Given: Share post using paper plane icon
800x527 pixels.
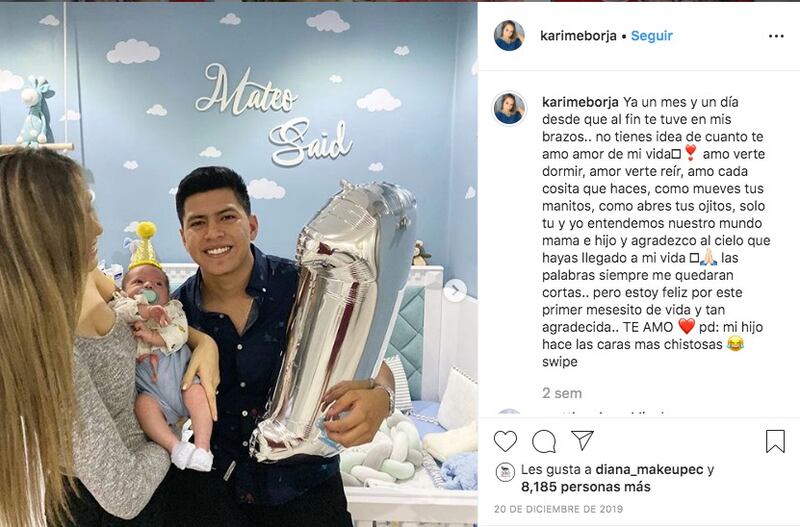Looking at the screenshot, I should (x=582, y=440).
